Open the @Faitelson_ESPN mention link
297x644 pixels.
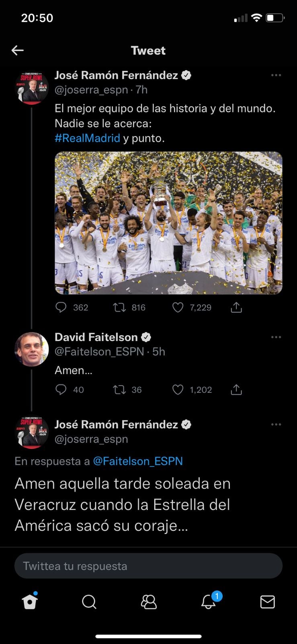[x=138, y=461]
